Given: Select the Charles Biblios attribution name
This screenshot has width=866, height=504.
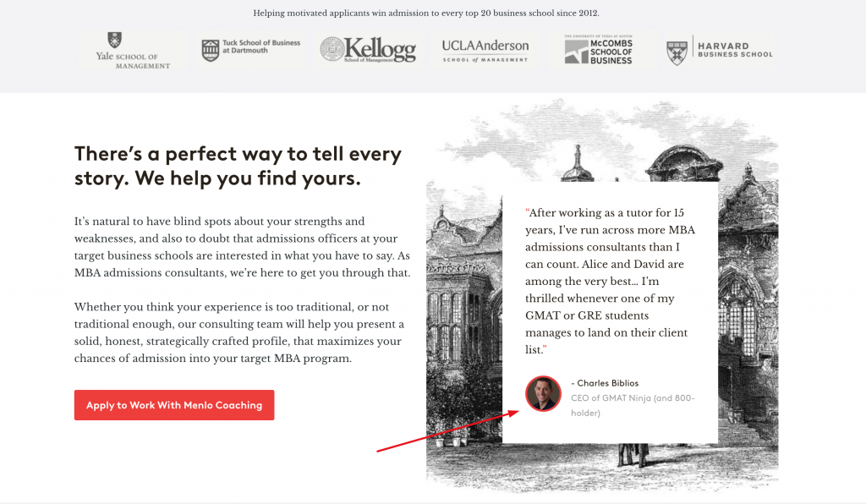Looking at the screenshot, I should (606, 383).
